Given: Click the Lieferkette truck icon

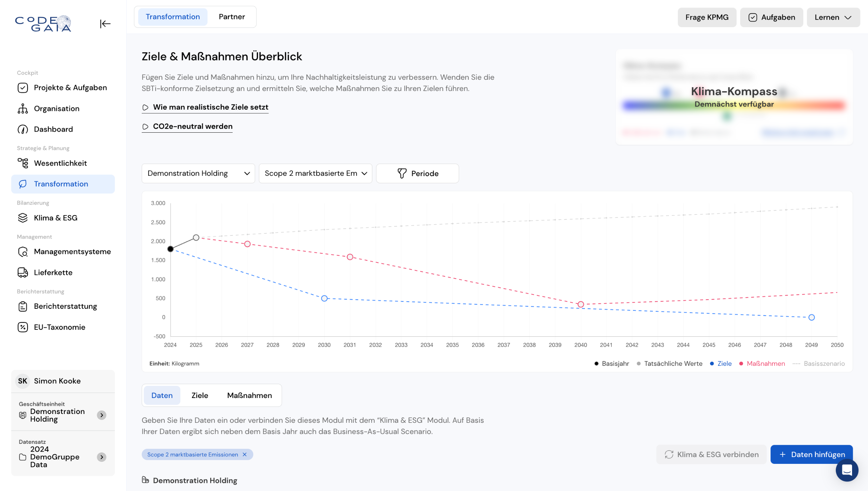Looking at the screenshot, I should 23,272.
